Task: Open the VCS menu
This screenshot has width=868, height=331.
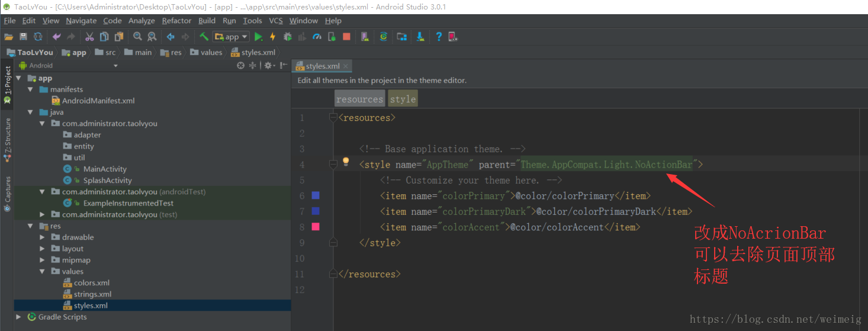Action: [276, 21]
